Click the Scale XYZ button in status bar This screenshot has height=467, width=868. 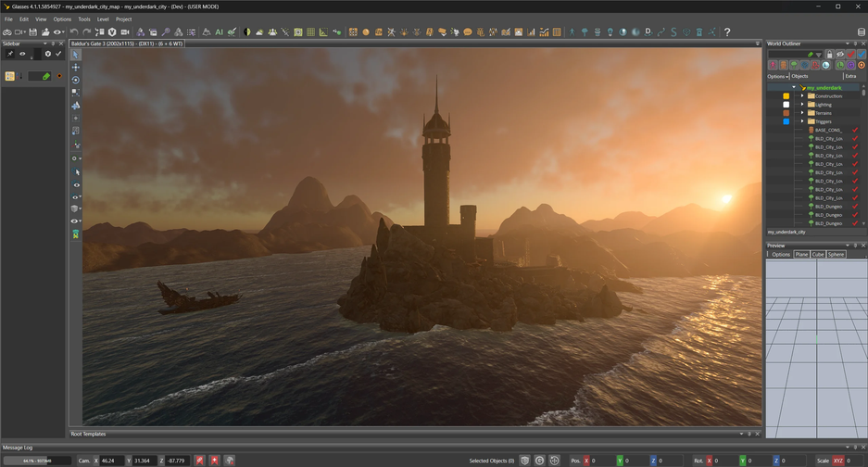coord(838,461)
